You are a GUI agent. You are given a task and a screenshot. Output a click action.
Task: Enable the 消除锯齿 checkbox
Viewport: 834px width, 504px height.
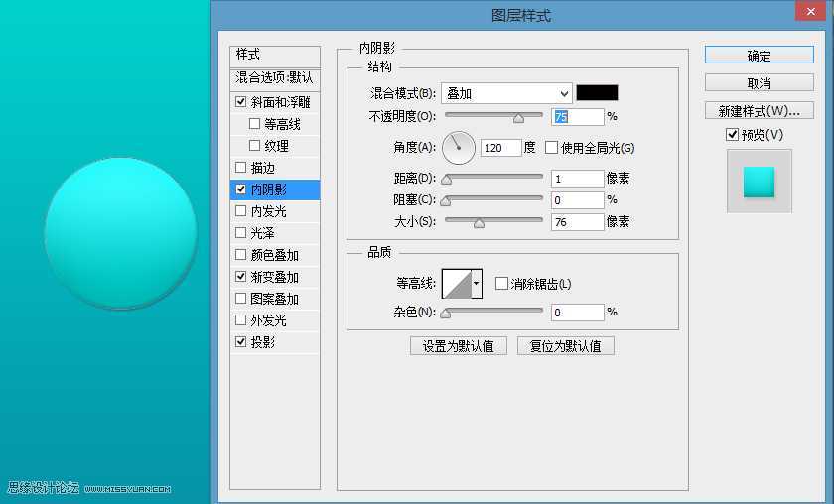[501, 284]
